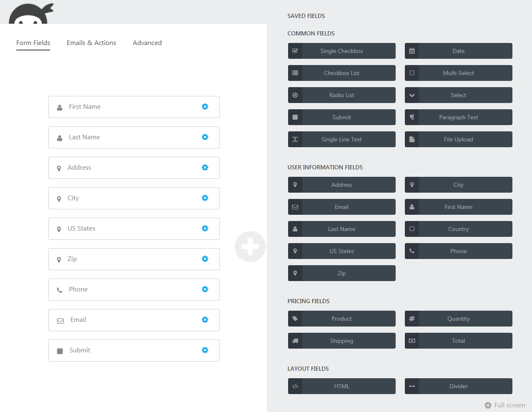Open the Advanced tab
Image resolution: width=532 pixels, height=412 pixels.
(147, 43)
